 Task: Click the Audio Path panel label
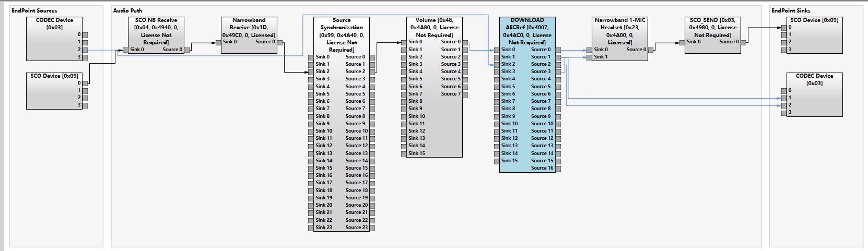tap(127, 10)
